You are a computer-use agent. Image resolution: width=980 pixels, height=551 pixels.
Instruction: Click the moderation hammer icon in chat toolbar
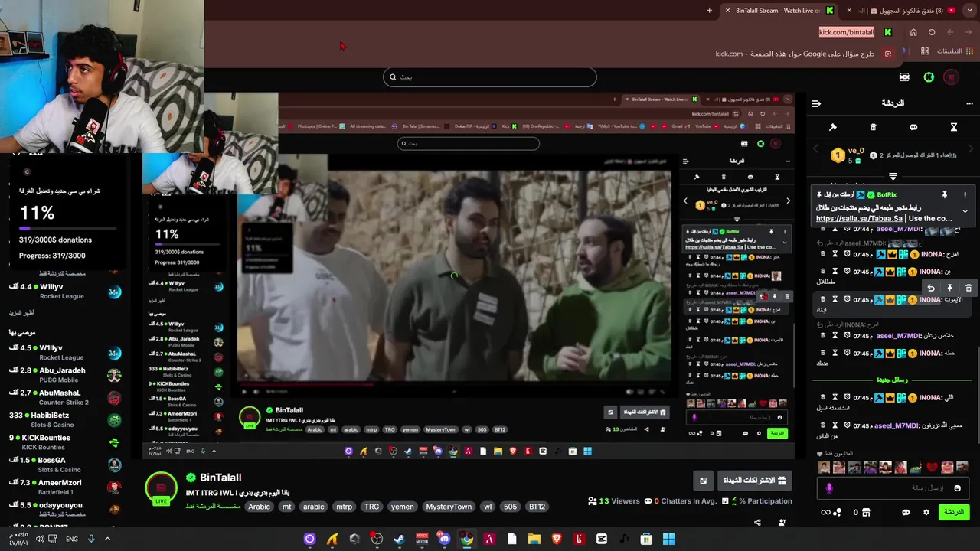(833, 127)
